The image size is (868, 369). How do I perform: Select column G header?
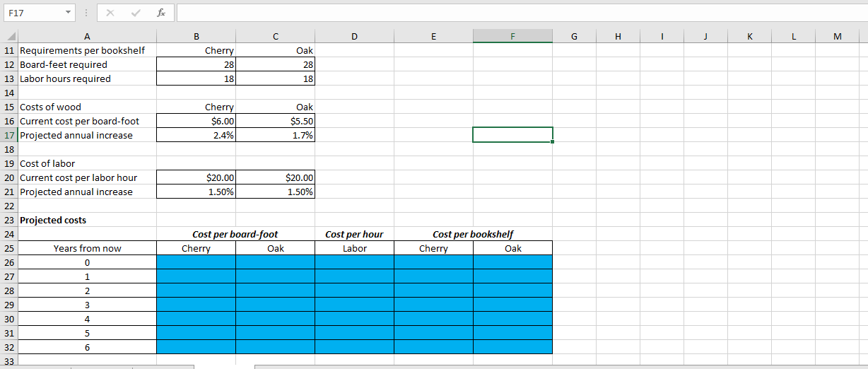click(573, 37)
